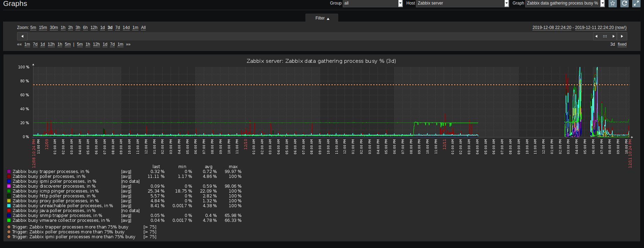Open the Host dropdown showing Zabbix server

(462, 3)
